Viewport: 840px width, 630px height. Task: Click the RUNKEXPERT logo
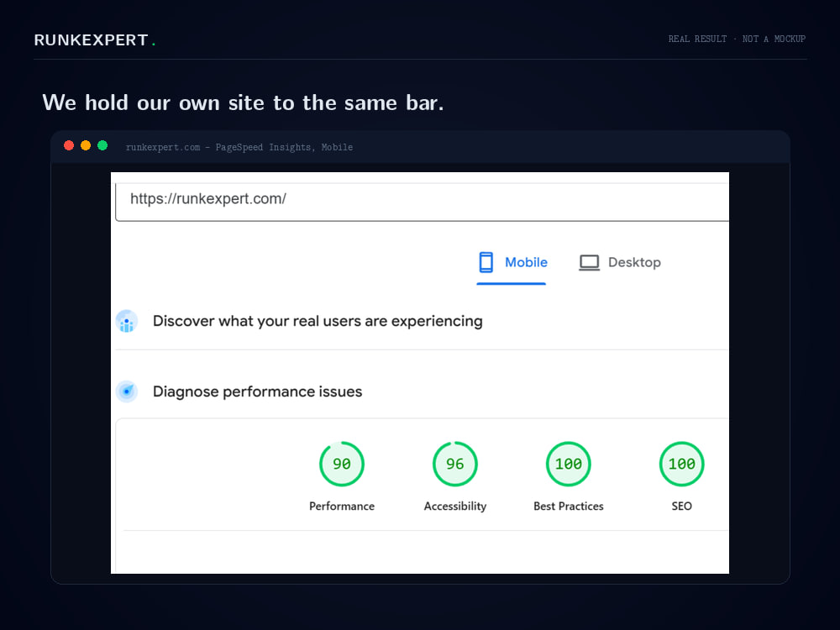coord(95,40)
